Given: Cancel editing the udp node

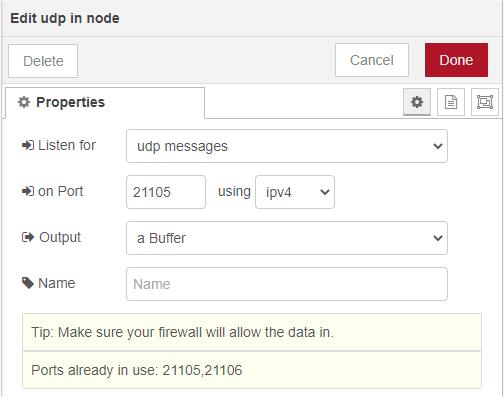Looking at the screenshot, I should (372, 60).
